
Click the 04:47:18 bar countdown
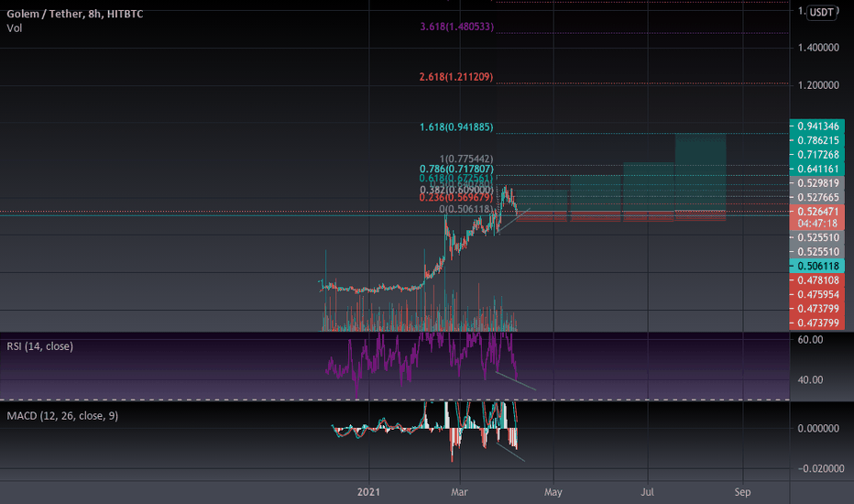[817, 224]
